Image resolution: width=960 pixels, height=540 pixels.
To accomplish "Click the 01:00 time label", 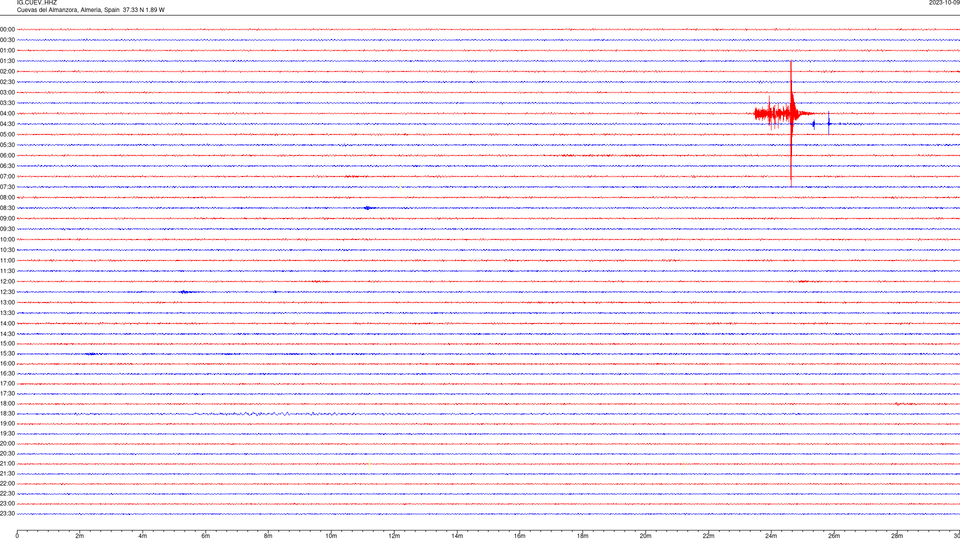I will tap(7, 50).
